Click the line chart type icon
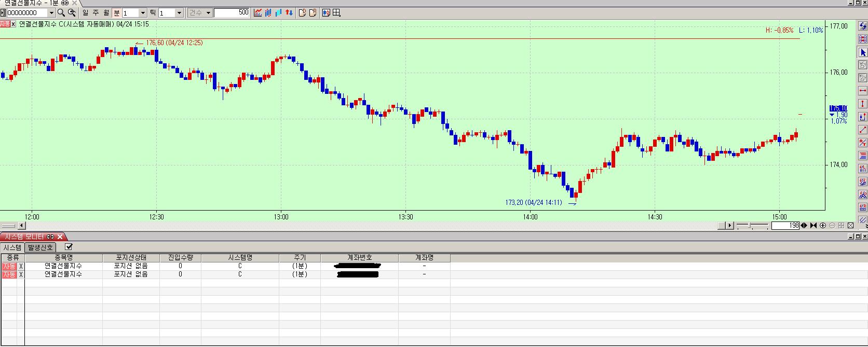This screenshot has height=347, width=868. tap(258, 12)
